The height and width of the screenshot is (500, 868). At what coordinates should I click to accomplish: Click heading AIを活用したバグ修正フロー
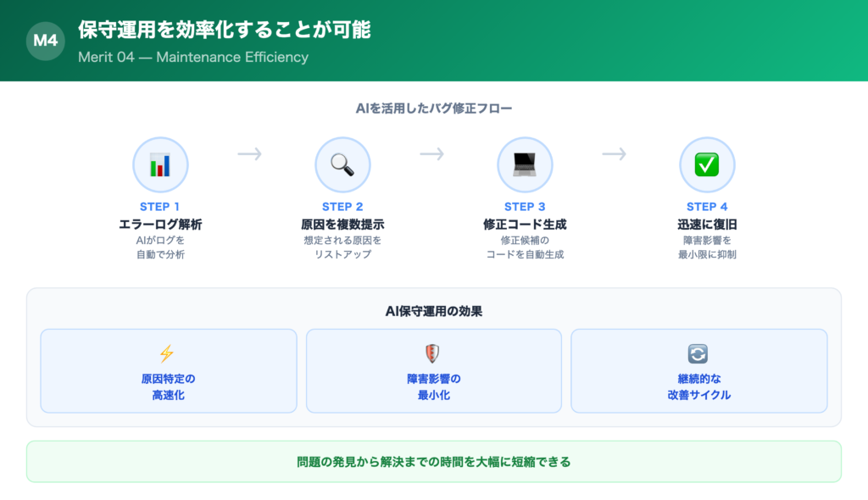pos(434,108)
